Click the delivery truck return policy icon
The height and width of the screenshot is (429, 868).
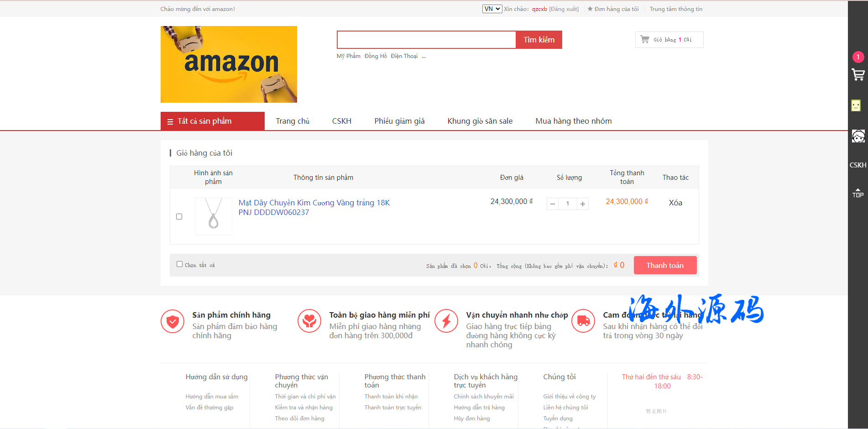tap(583, 321)
